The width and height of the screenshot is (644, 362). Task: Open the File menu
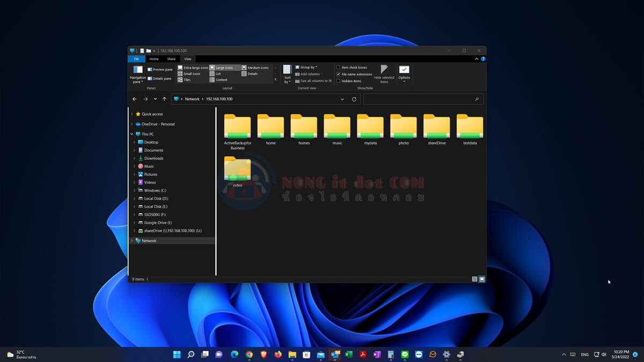point(136,58)
